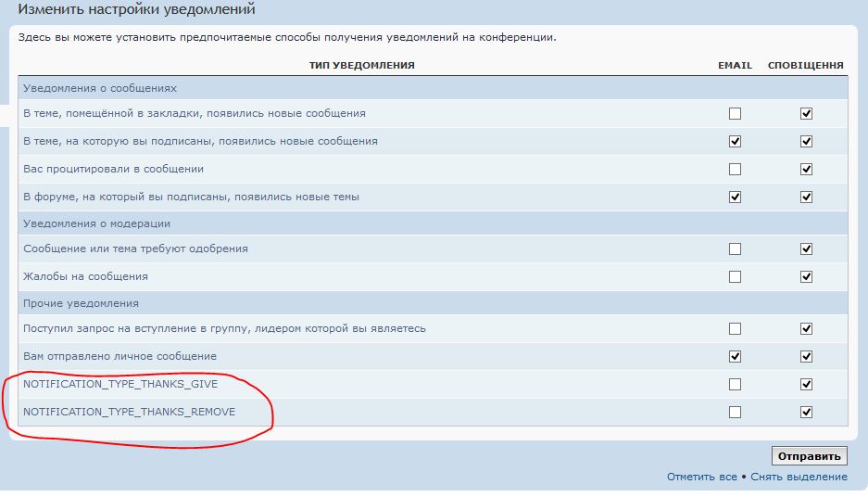The width and height of the screenshot is (868, 497).
Task: Click the 'Снять выделение' link
Action: click(798, 477)
